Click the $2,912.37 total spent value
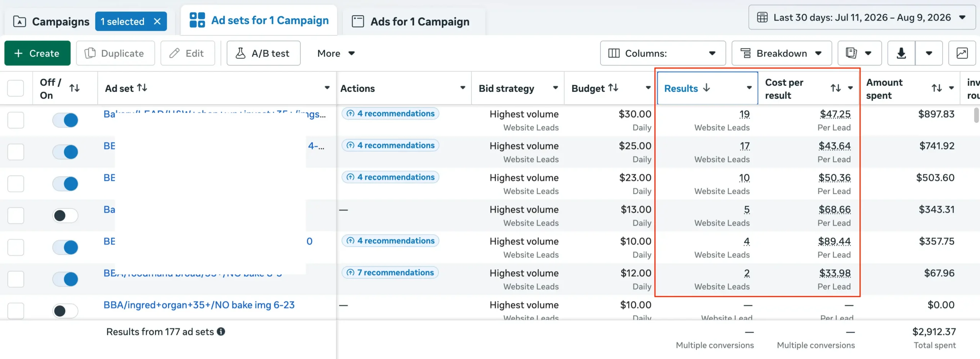This screenshot has height=359, width=980. (x=934, y=331)
